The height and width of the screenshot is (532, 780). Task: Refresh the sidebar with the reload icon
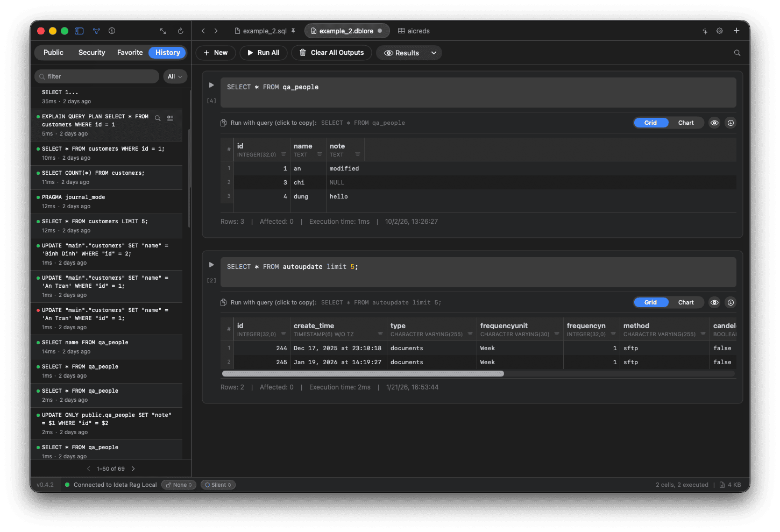(180, 31)
